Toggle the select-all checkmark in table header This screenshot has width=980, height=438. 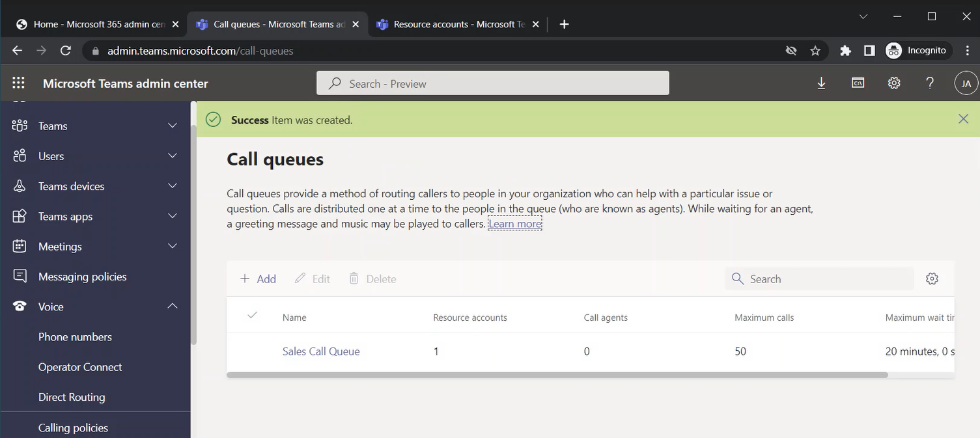[x=253, y=316]
